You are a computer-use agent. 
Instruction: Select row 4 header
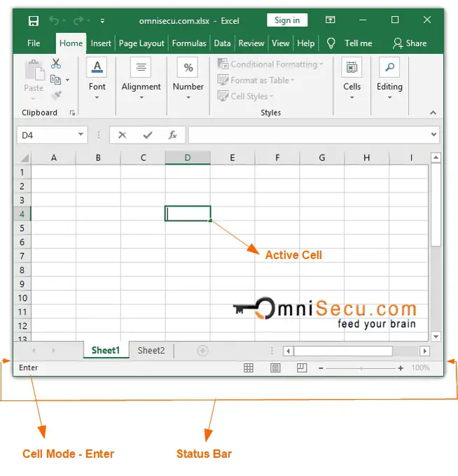[x=22, y=214]
